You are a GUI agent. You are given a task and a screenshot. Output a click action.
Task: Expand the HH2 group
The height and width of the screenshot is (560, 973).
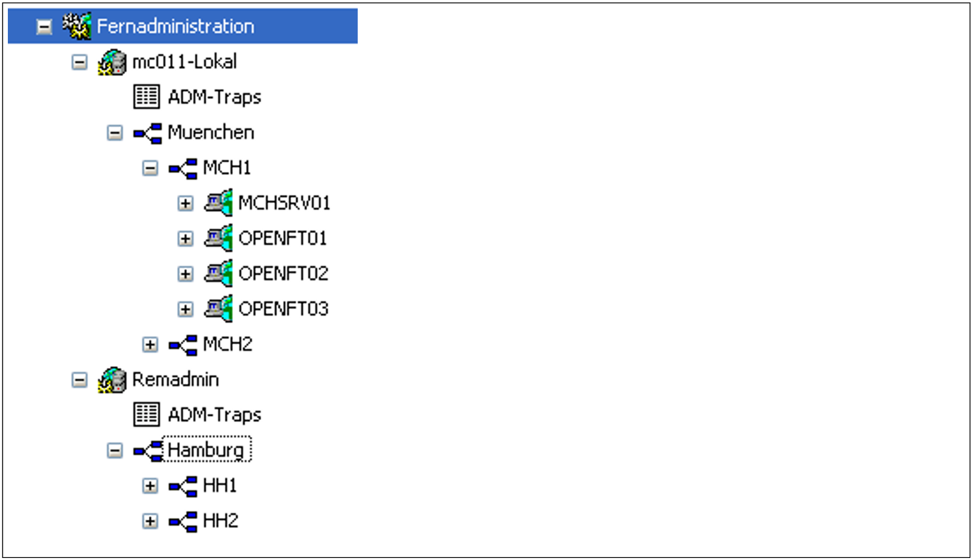(150, 521)
